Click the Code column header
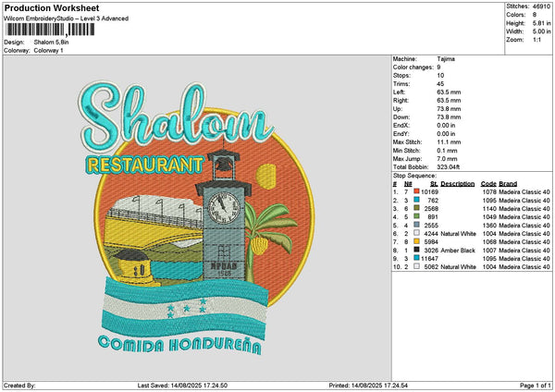 point(488,183)
